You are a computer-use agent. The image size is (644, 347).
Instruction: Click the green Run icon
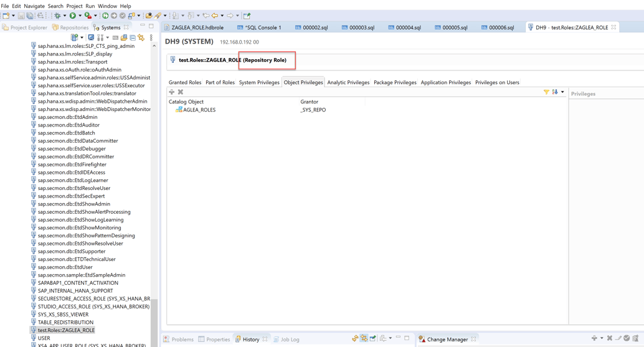pyautogui.click(x=73, y=16)
